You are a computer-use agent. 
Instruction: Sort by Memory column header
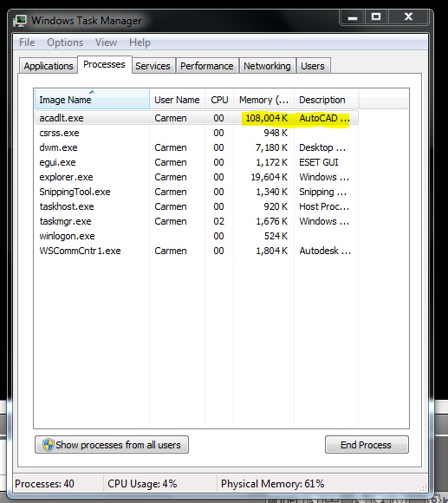tap(263, 100)
